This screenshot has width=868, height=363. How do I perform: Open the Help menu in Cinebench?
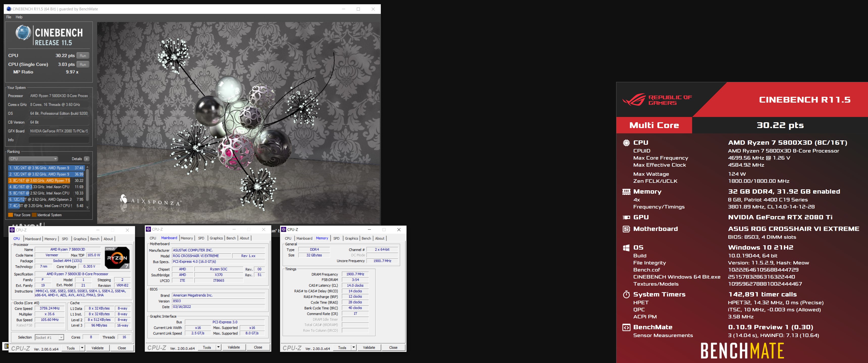point(19,17)
